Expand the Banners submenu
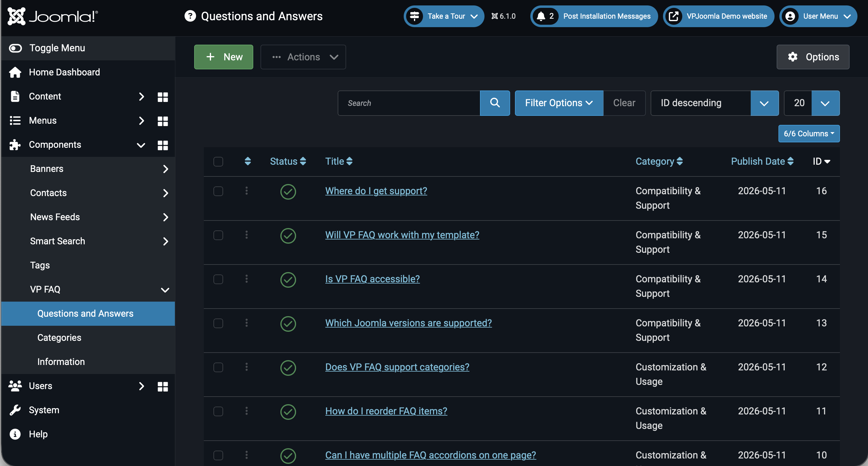Screen dimensions: 868x466 click(88, 169)
